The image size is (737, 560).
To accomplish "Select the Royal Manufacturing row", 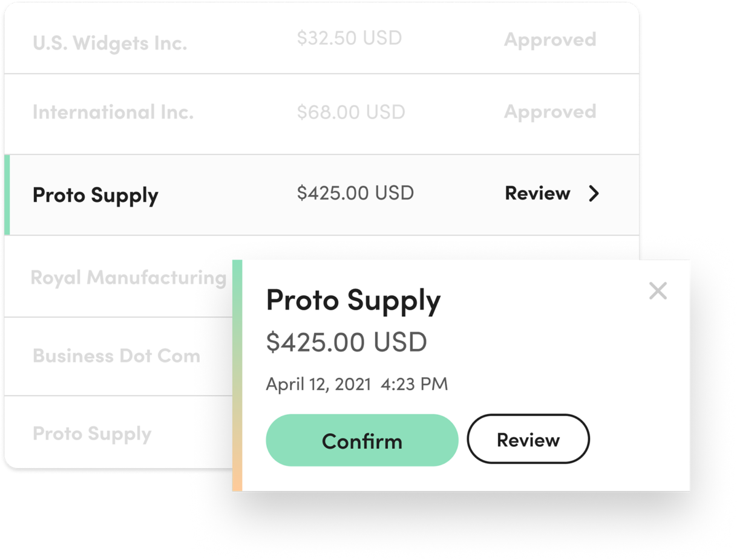I will [x=128, y=277].
